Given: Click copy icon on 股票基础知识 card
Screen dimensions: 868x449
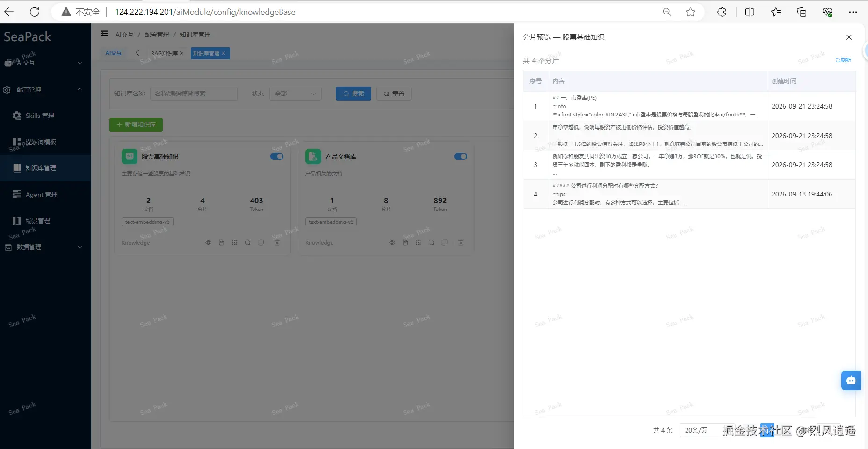Looking at the screenshot, I should coord(261,243).
